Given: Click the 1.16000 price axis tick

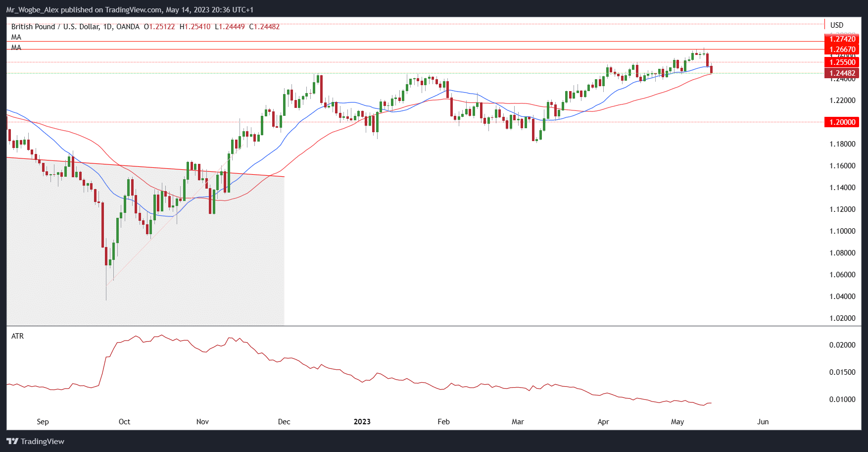Looking at the screenshot, I should (842, 166).
